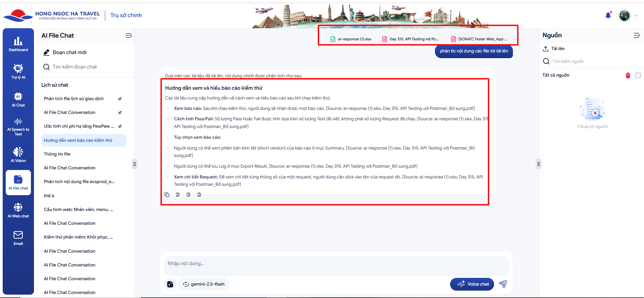Open the Dashboard from the sidebar

(18, 44)
